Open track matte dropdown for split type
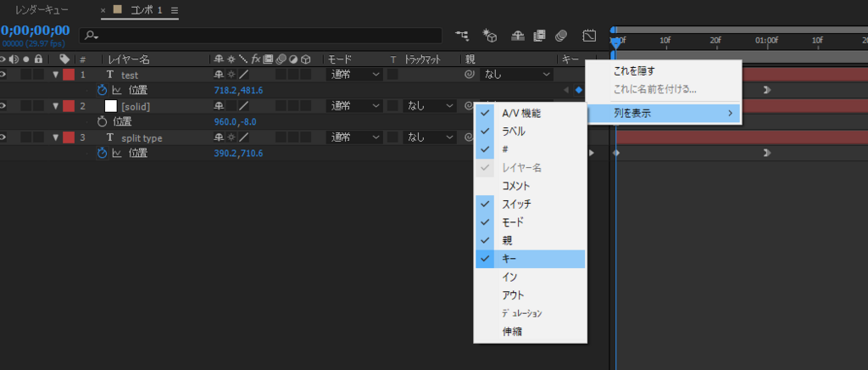The width and height of the screenshot is (868, 370). tap(429, 137)
